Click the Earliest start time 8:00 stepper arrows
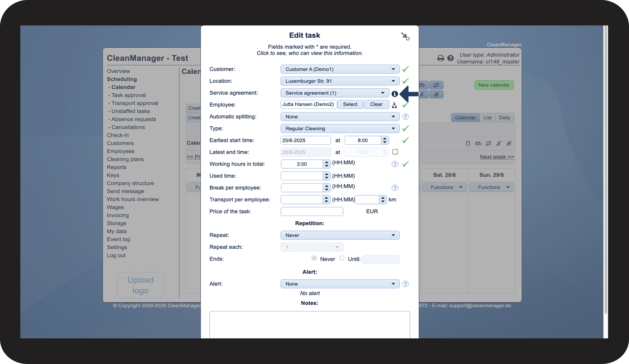Viewport: 629px width, 364px height. point(384,140)
